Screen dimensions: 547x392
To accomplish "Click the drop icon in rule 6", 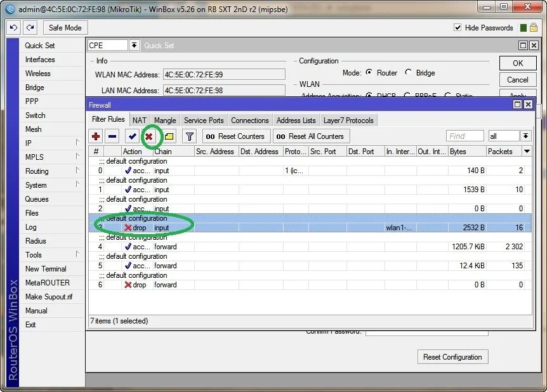I will point(128,285).
